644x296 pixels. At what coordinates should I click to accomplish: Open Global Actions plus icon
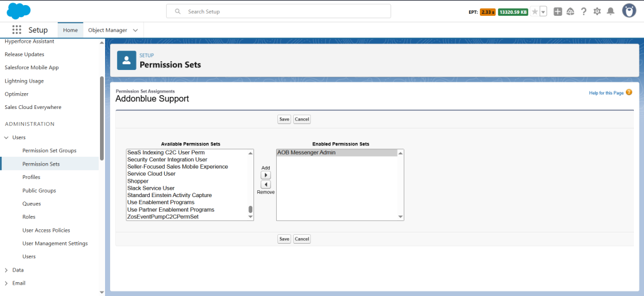pos(557,11)
